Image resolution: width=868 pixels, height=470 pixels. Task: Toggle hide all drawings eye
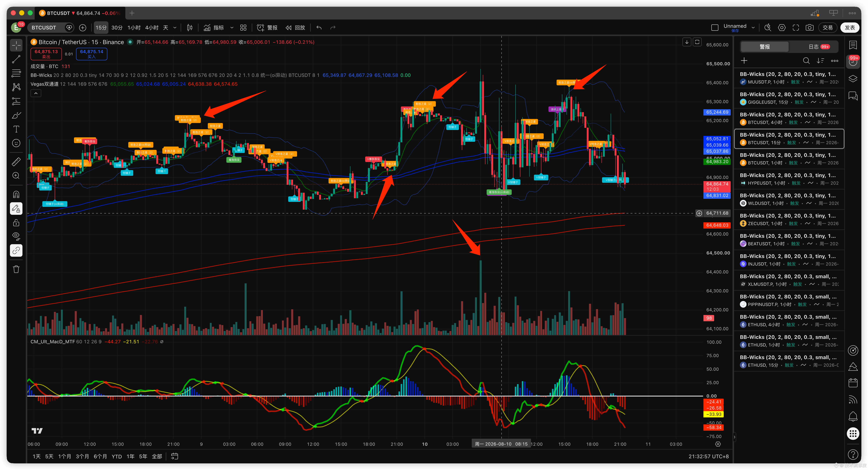pos(16,236)
